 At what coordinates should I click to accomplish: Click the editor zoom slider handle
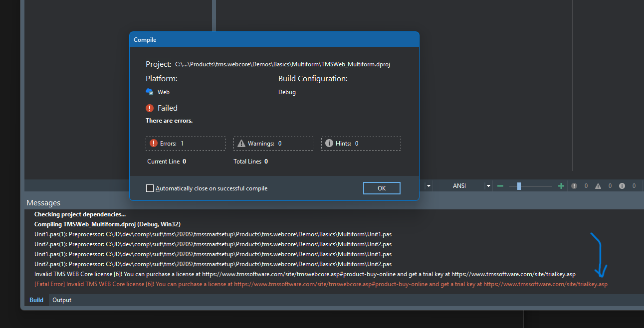[x=519, y=186]
